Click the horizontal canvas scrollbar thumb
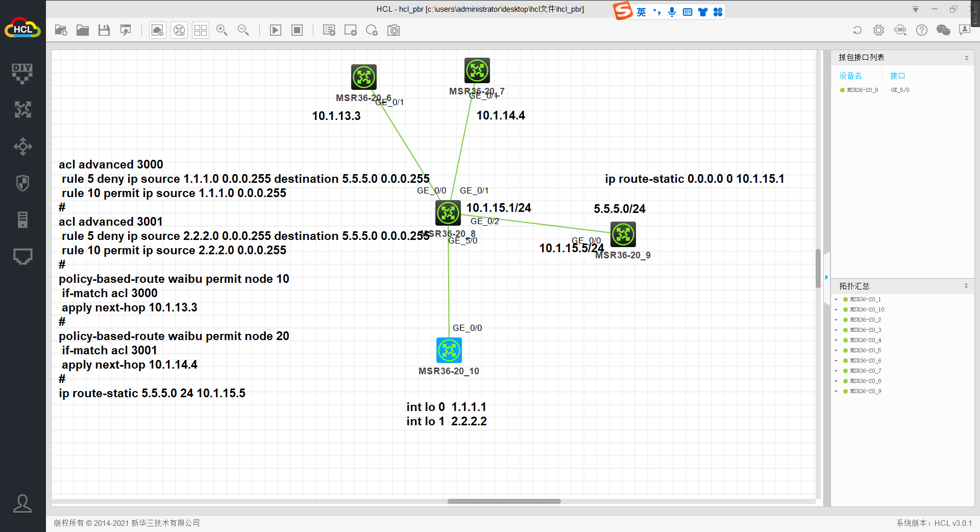The width and height of the screenshot is (980, 532). 504,501
